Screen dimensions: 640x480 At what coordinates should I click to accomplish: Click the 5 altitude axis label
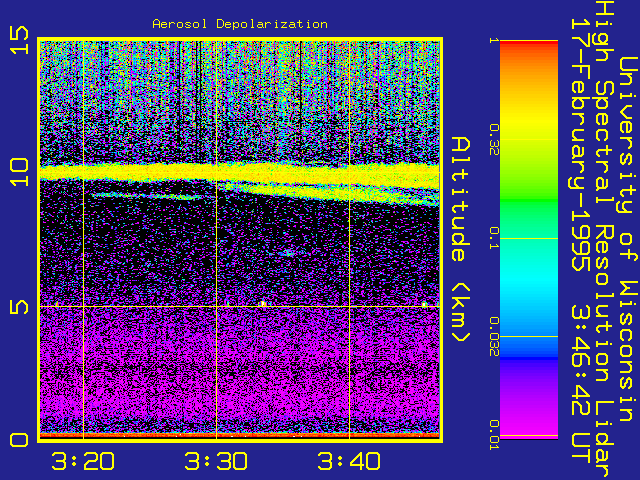(x=20, y=307)
